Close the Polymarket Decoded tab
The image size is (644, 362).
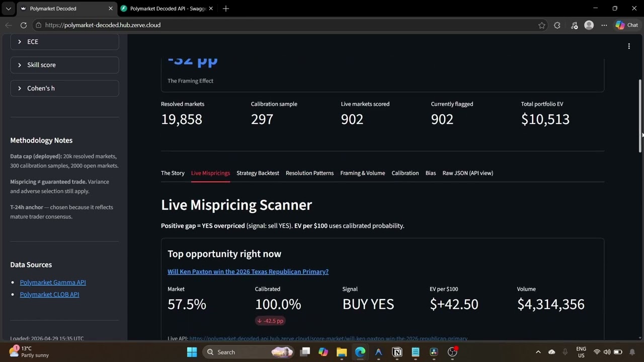tap(111, 9)
